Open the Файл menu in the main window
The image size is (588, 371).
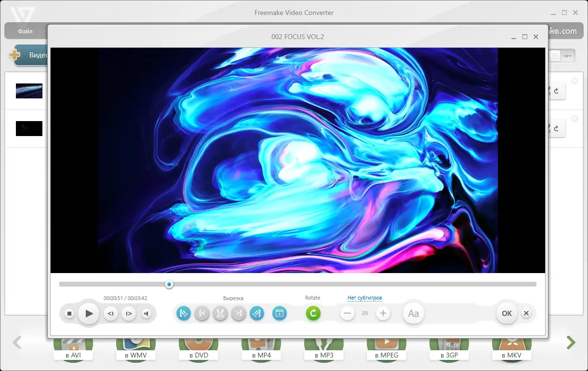point(25,31)
